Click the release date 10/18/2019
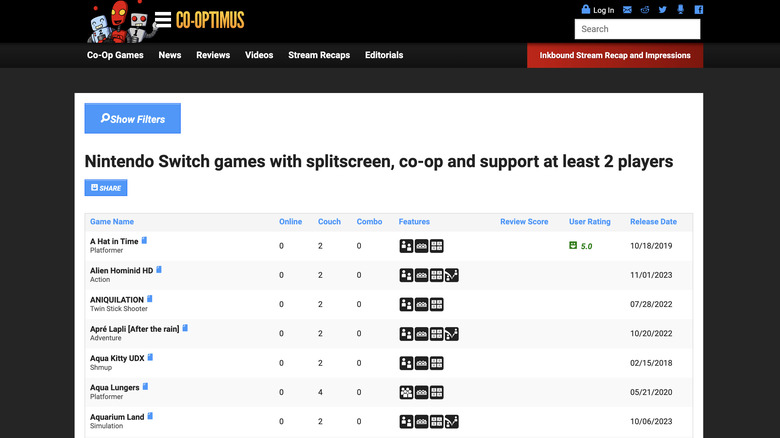780x438 pixels. [651, 246]
